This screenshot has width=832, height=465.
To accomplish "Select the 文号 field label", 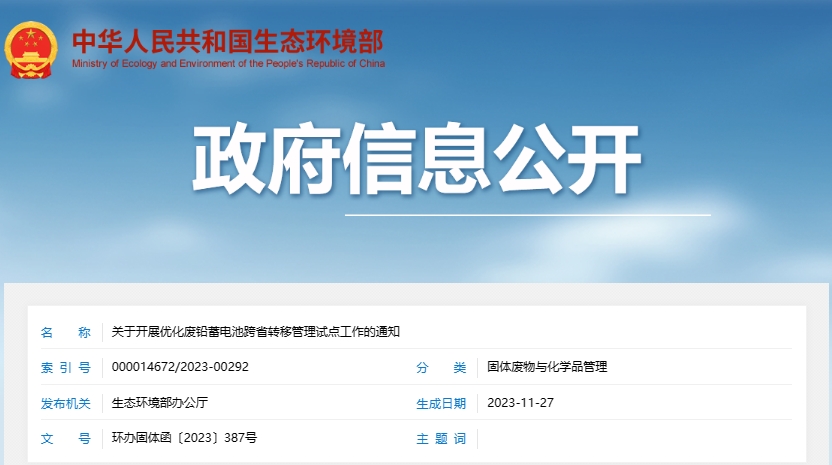I will click(65, 438).
